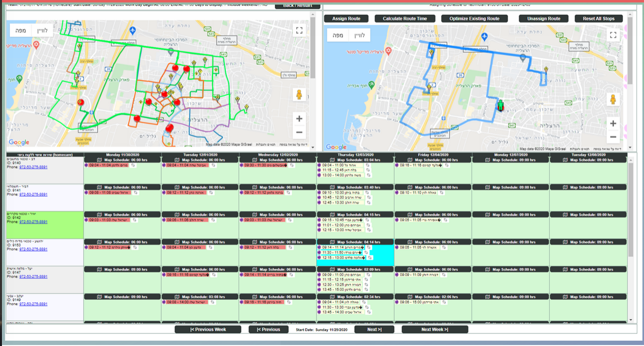Click the Street View pegman on left map

[299, 94]
